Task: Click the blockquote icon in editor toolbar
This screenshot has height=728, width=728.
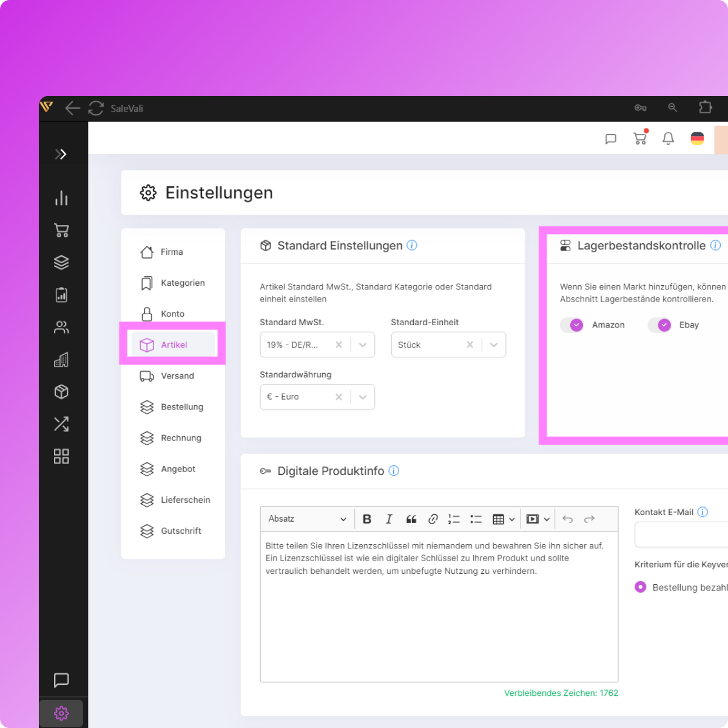Action: pyautogui.click(x=411, y=519)
